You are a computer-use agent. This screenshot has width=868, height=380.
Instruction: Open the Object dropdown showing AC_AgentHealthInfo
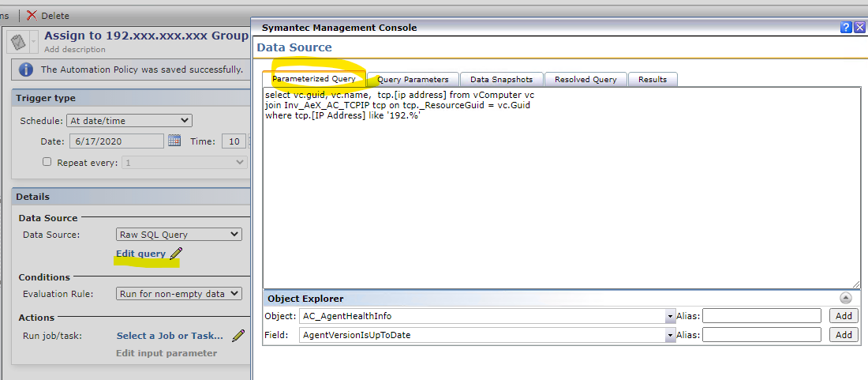coord(487,316)
